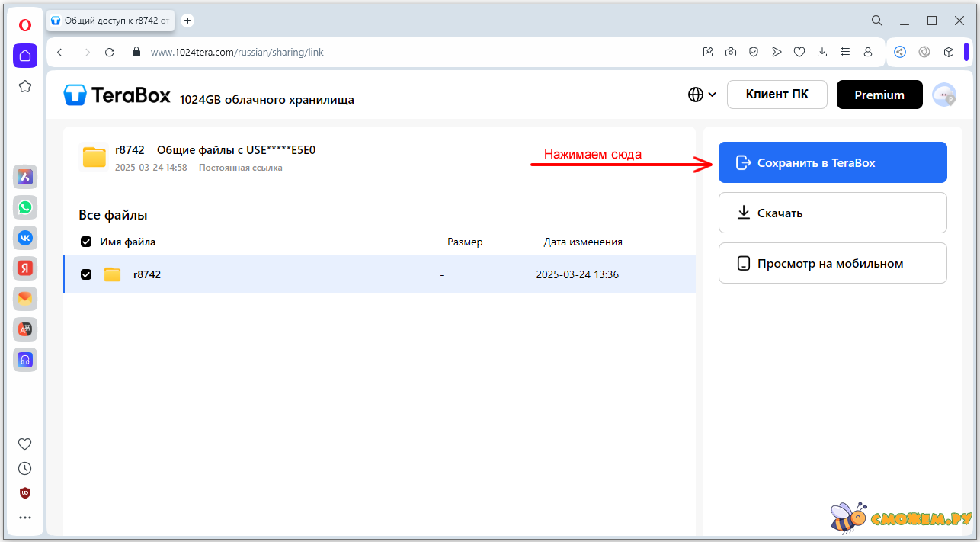Click the blue share extension icon
This screenshot has width=980, height=542.
coord(900,52)
